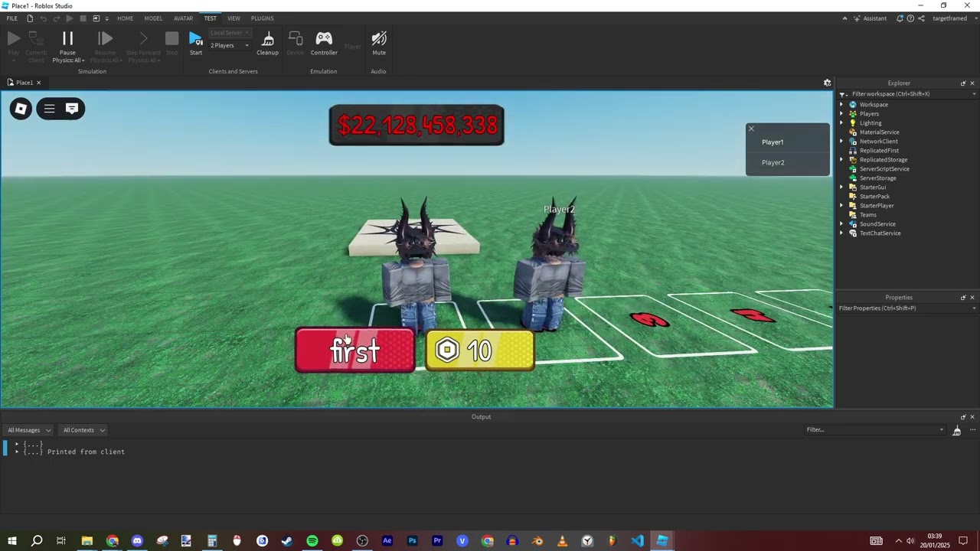Open the Controller emulation tool
The width and height of the screenshot is (980, 551).
[324, 43]
